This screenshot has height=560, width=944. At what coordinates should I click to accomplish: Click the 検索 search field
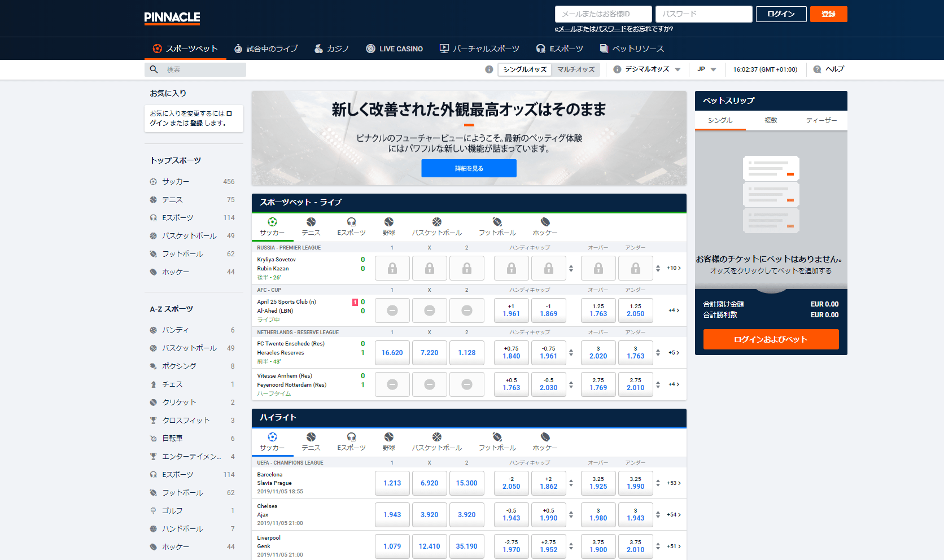[x=195, y=69]
